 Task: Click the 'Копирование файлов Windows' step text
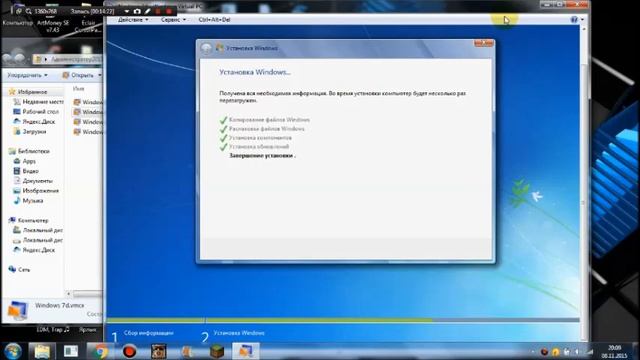269,120
